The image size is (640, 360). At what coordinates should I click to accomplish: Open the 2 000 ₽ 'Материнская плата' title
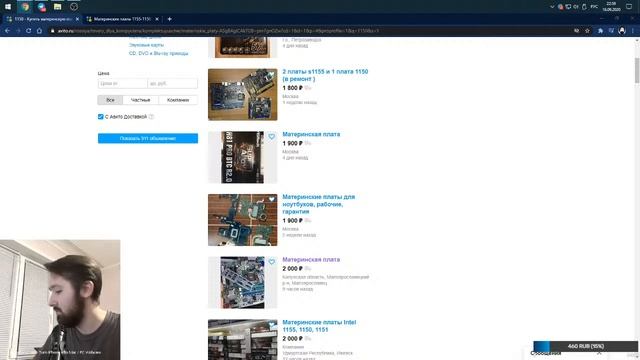(311, 260)
